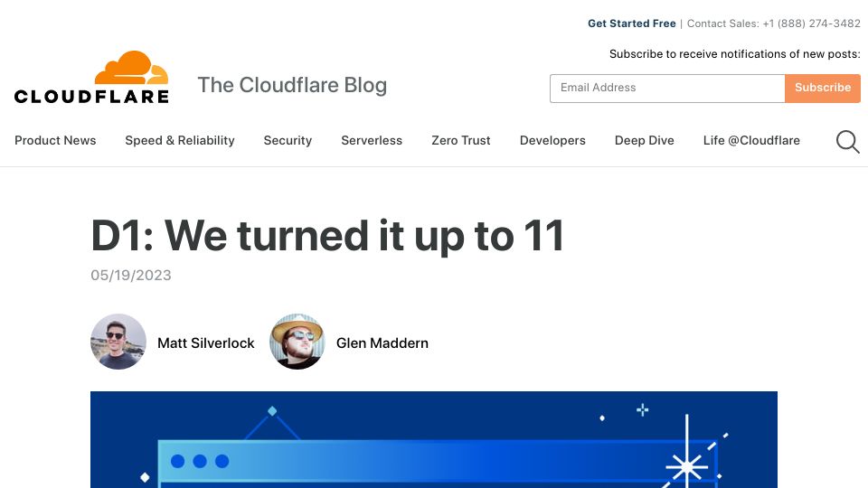
Task: Open Zero Trust menu item
Action: pyautogui.click(x=461, y=141)
